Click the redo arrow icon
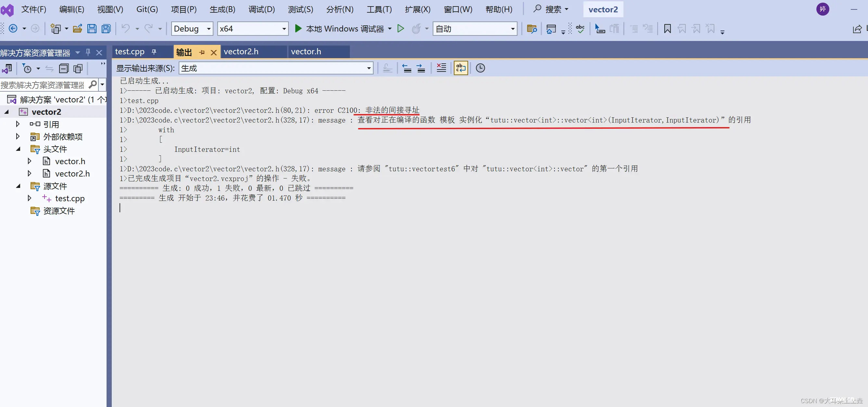The width and height of the screenshot is (868, 407). click(x=148, y=29)
